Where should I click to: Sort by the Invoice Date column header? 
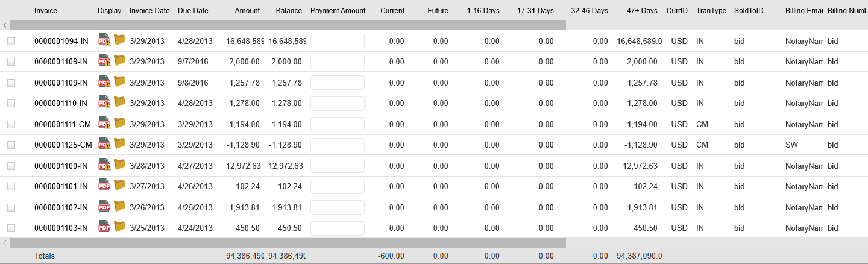coord(149,11)
